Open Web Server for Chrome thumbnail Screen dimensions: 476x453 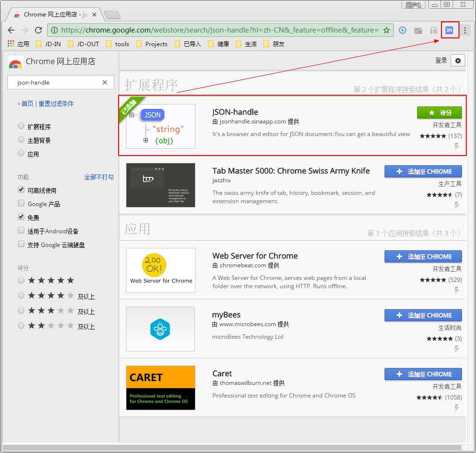pyautogui.click(x=160, y=270)
